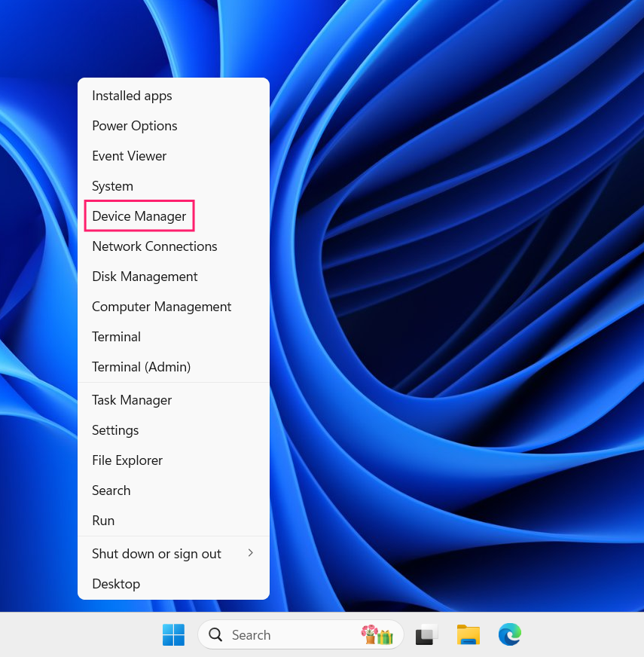Launch File Explorer from the taskbar
The height and width of the screenshot is (657, 644).
(x=468, y=634)
